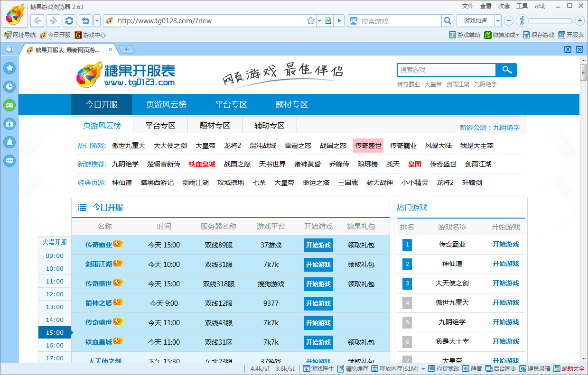The width and height of the screenshot is (588, 375).
Task: Click the sidebar history clock icon
Action: (9, 87)
